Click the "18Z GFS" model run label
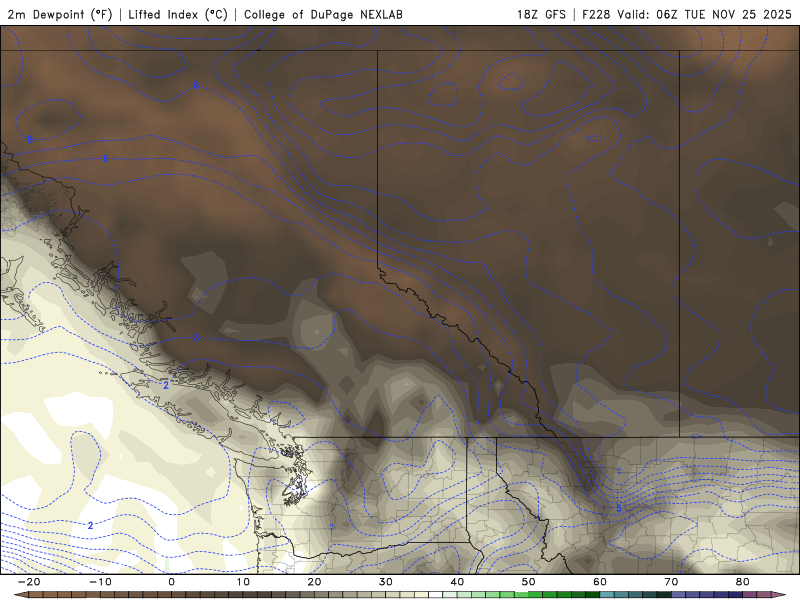The image size is (800, 600). pyautogui.click(x=541, y=14)
